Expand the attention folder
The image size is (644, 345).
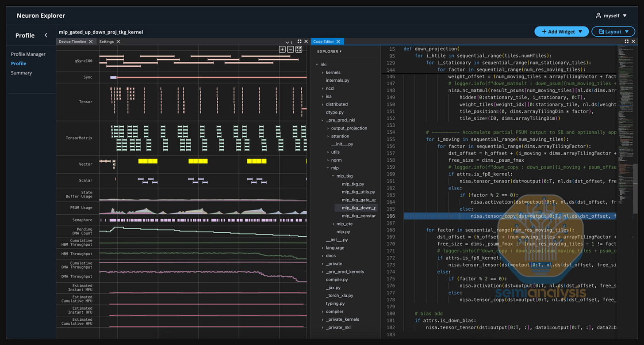click(x=340, y=136)
